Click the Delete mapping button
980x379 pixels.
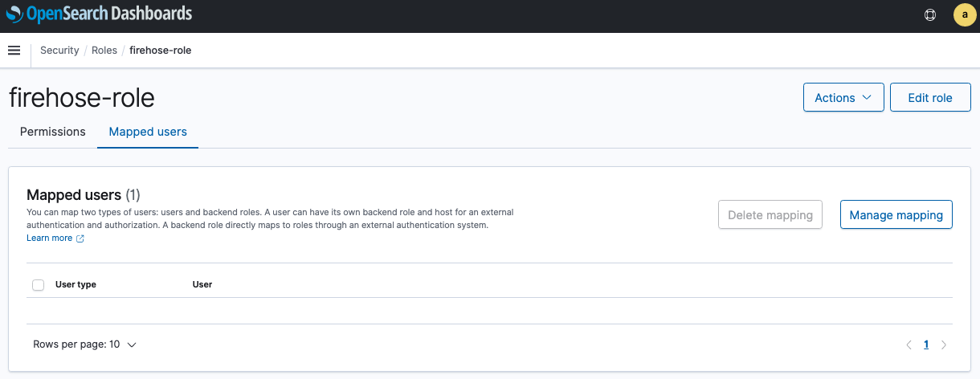point(770,214)
